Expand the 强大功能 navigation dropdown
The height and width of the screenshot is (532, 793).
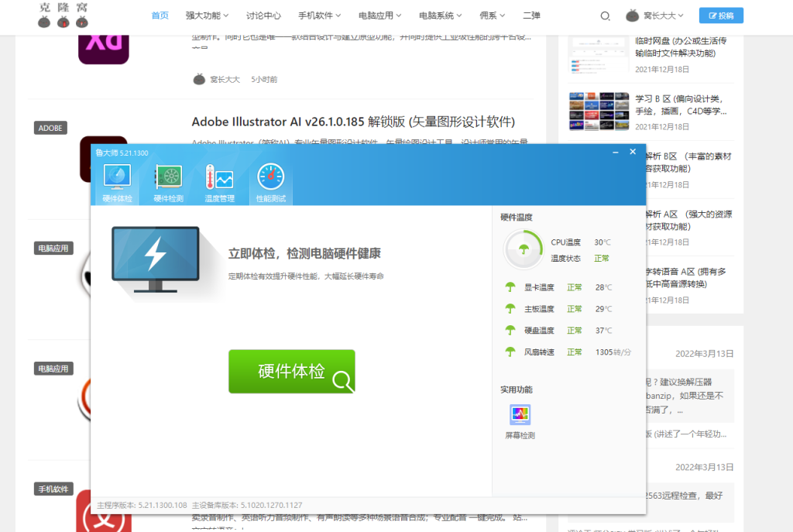pyautogui.click(x=207, y=15)
